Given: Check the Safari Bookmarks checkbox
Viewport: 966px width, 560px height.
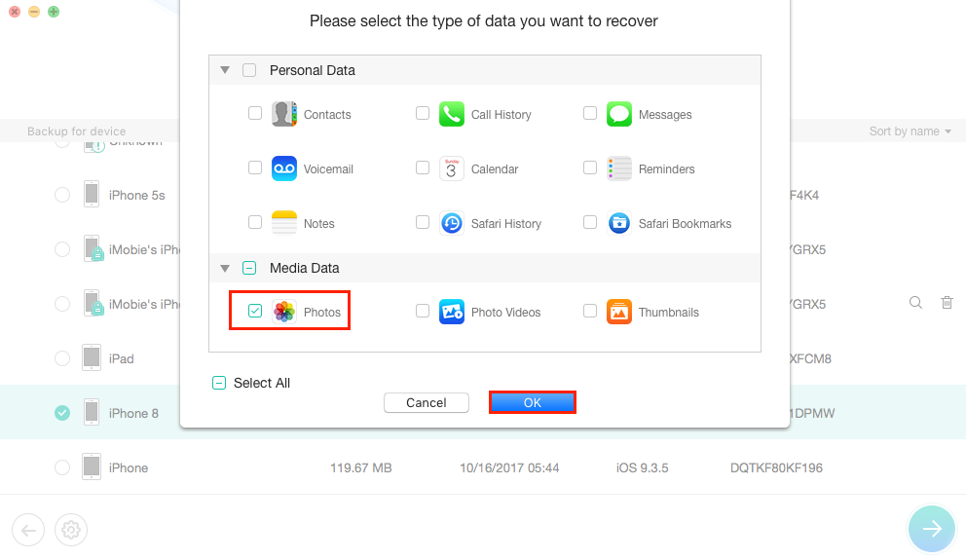Looking at the screenshot, I should click(x=590, y=222).
